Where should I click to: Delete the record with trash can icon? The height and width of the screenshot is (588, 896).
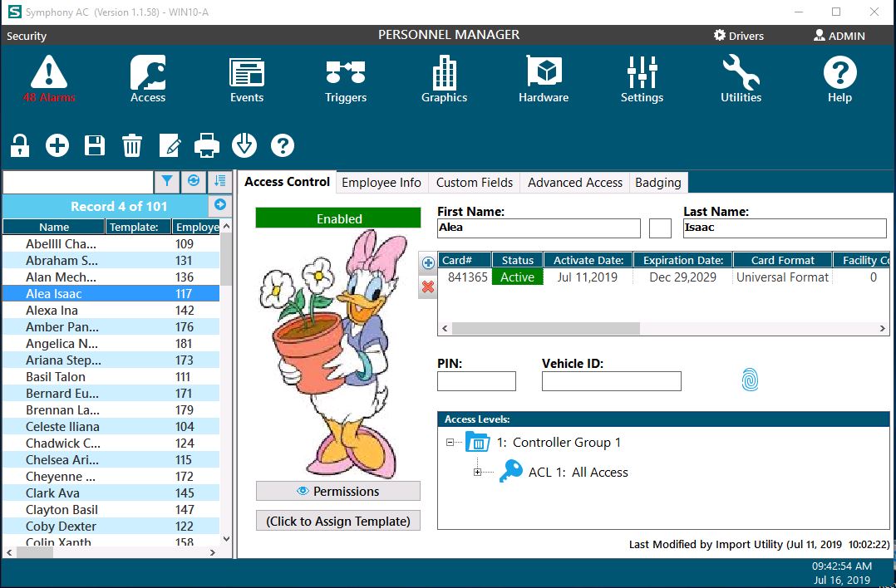click(132, 145)
